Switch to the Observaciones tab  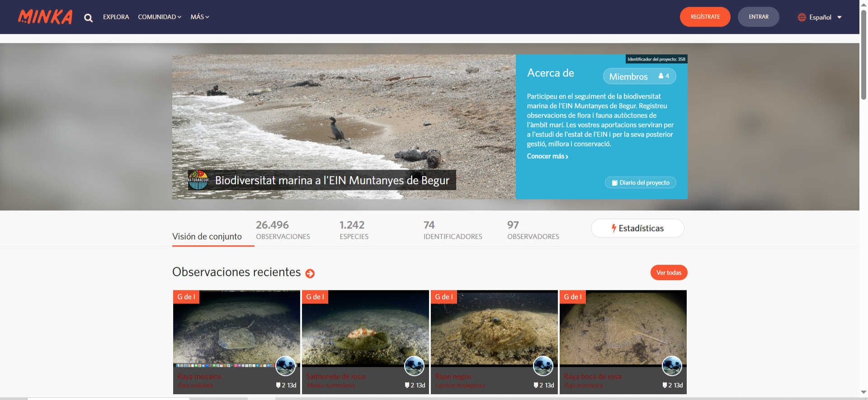[x=283, y=230]
